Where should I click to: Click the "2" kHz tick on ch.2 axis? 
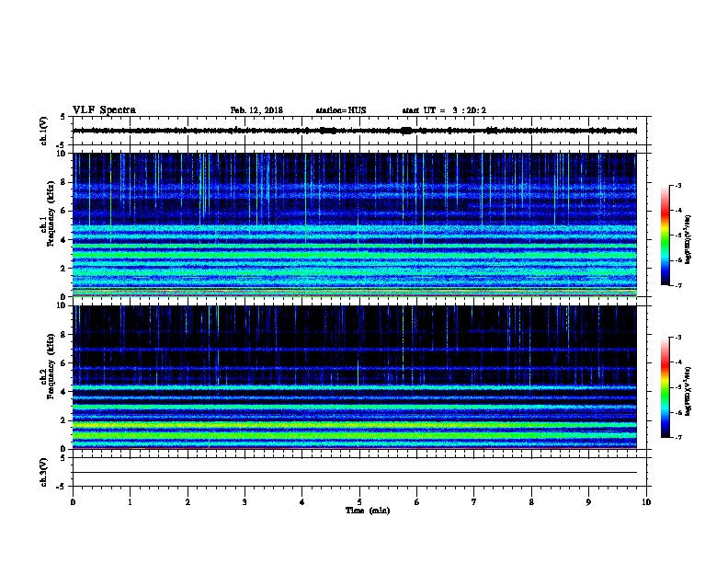tap(63, 420)
